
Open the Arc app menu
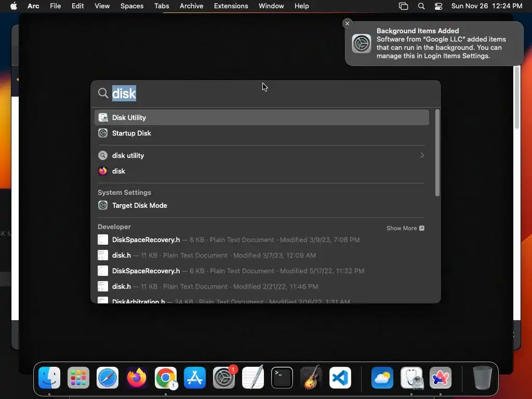[33, 6]
